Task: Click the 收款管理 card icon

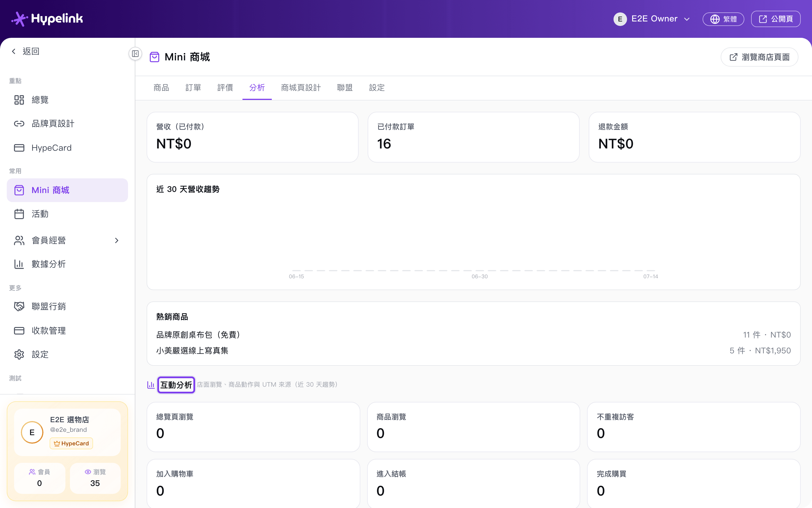Action: (19, 330)
